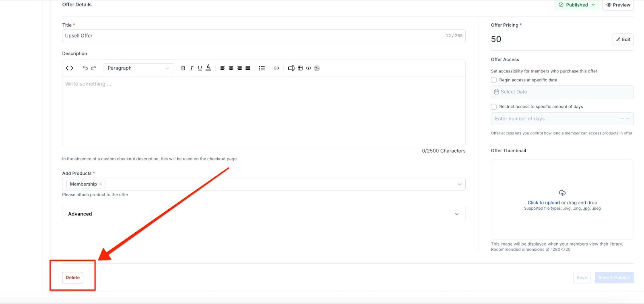Click the upload cloud icon for thumbnail
This screenshot has height=304, width=644.
point(562,193)
